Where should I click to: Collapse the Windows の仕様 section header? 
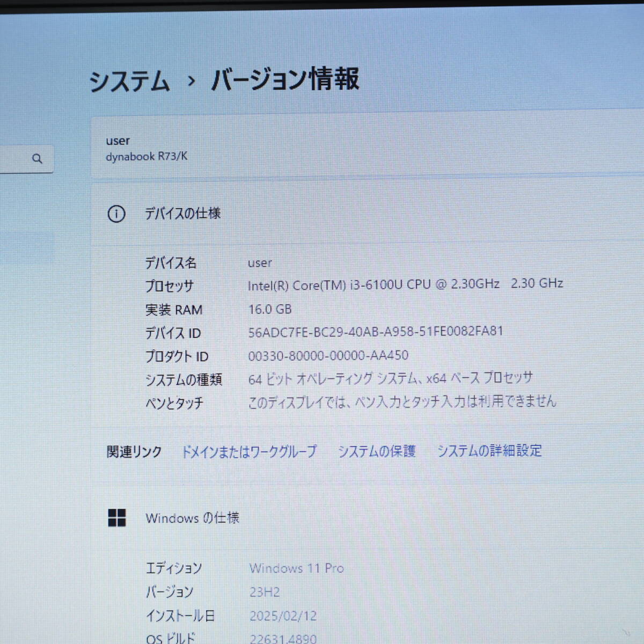click(x=367, y=518)
